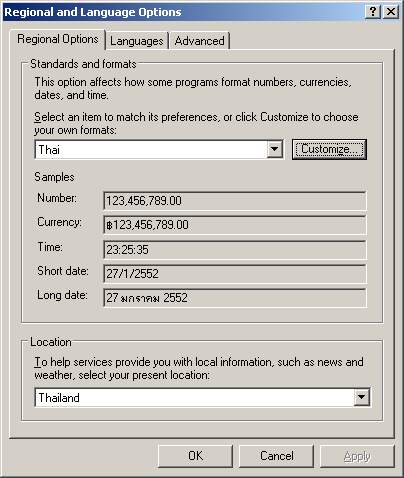Click the Thailand location combo box

(202, 397)
